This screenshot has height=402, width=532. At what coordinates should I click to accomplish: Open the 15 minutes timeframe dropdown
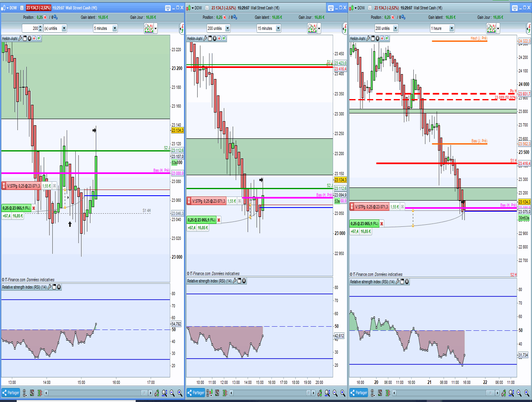tap(278, 28)
